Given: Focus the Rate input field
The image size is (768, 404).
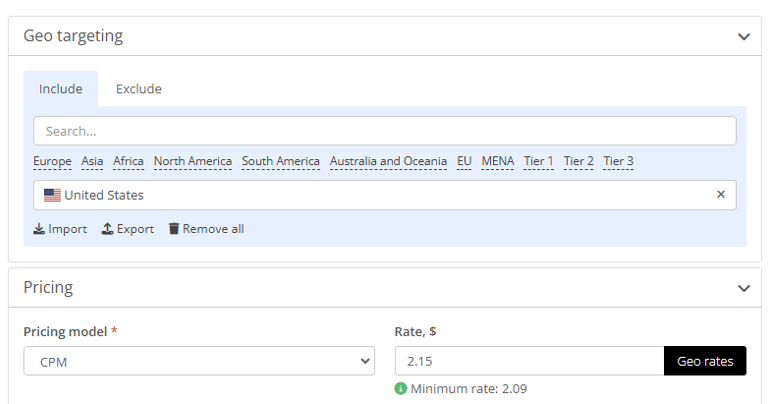Looking at the screenshot, I should (x=529, y=361).
